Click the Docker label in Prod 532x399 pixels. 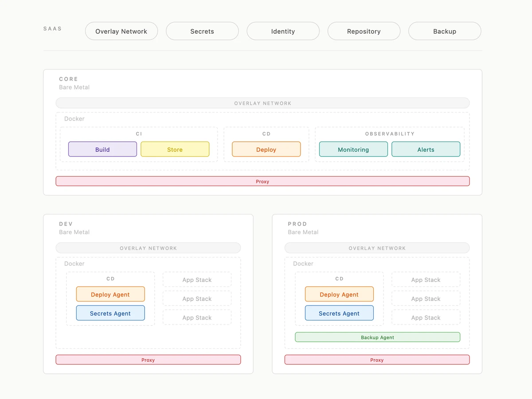pyautogui.click(x=303, y=264)
